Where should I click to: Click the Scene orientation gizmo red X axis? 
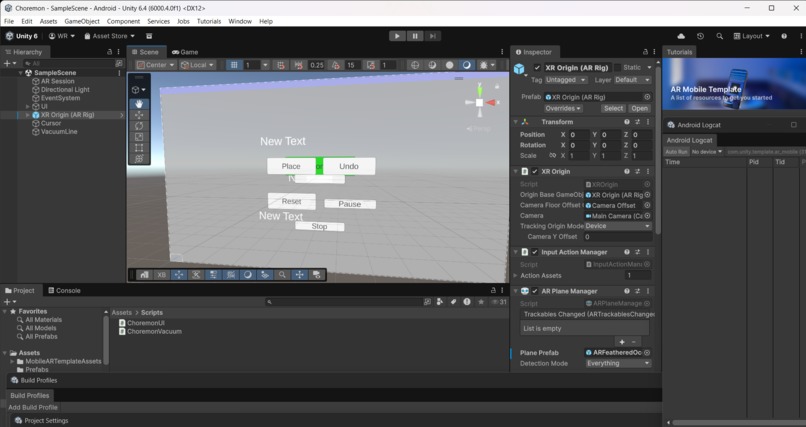click(x=491, y=103)
